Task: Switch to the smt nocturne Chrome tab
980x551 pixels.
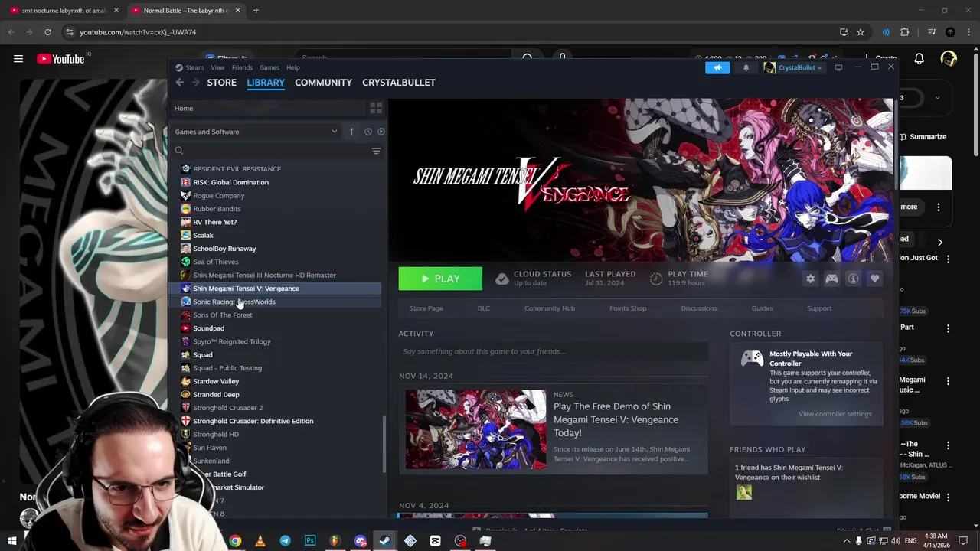Action: [64, 11]
